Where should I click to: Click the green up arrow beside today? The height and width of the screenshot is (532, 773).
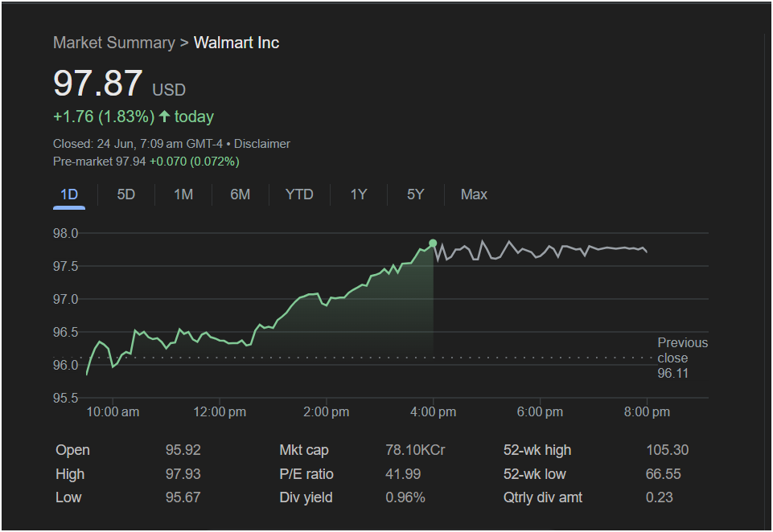pyautogui.click(x=165, y=117)
